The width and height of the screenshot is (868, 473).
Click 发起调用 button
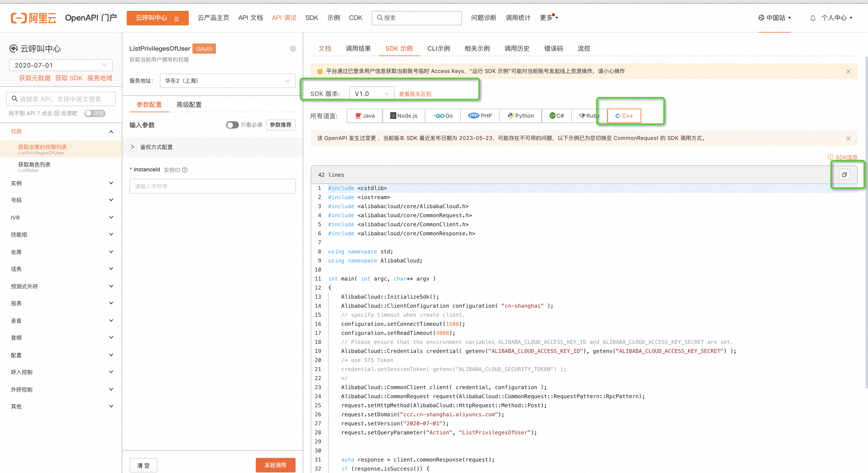tap(275, 465)
